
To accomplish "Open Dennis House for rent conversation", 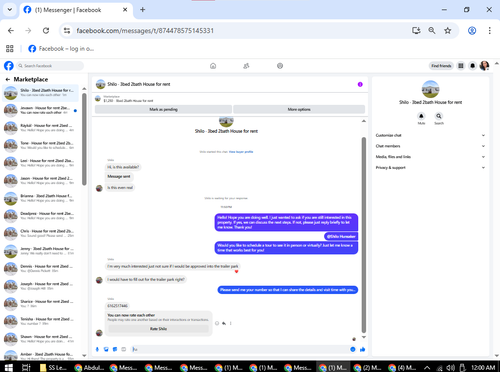I will 41,268.
